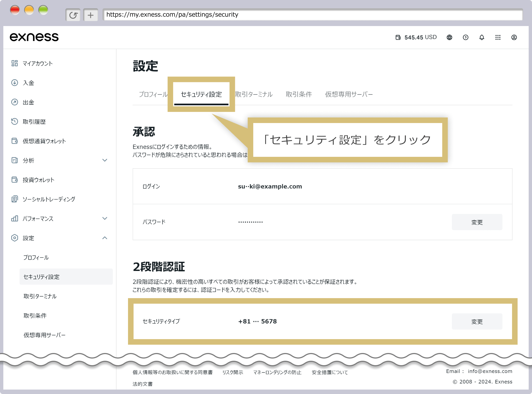Open ソーシャルトレーディング in the sidebar
The image size is (532, 394).
point(49,199)
